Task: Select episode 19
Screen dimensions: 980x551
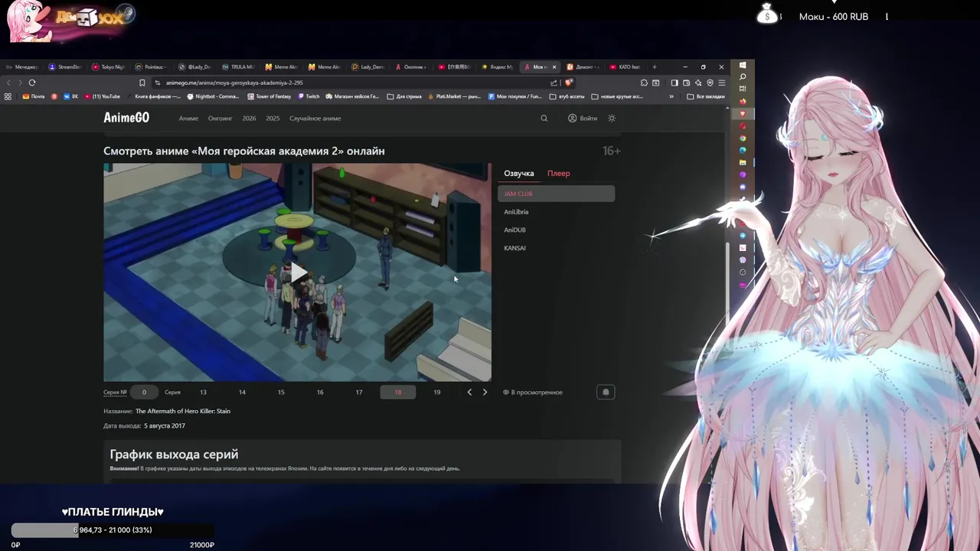Action: pos(436,392)
